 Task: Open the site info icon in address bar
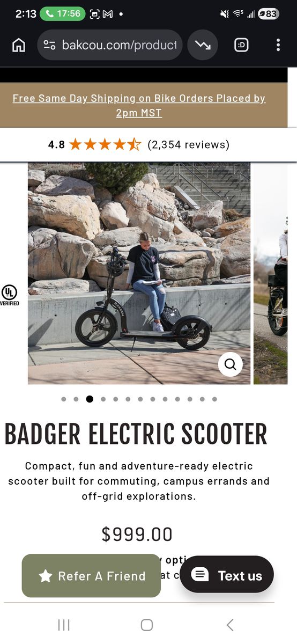click(x=49, y=45)
